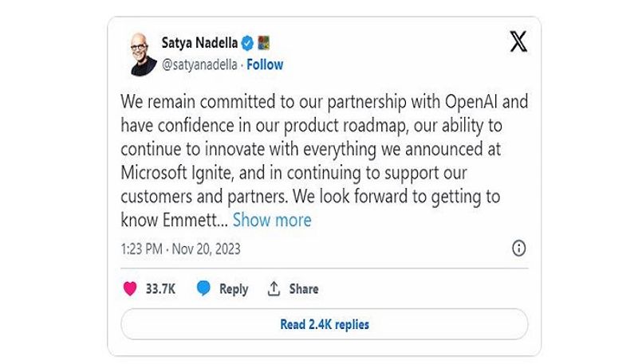Open the tweet info circle icon
Image resolution: width=638 pixels, height=364 pixels.
tap(518, 249)
